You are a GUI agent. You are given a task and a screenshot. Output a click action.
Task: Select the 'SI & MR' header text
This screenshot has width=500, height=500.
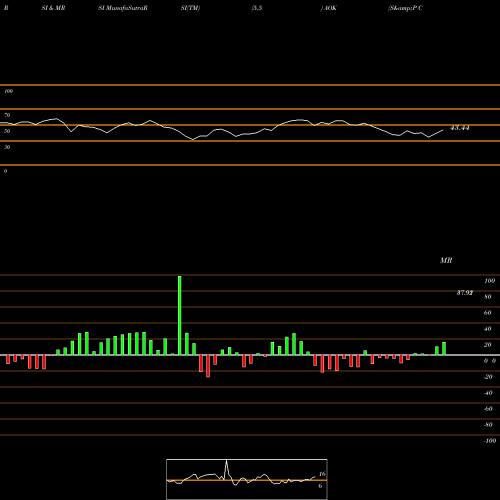click(53, 8)
